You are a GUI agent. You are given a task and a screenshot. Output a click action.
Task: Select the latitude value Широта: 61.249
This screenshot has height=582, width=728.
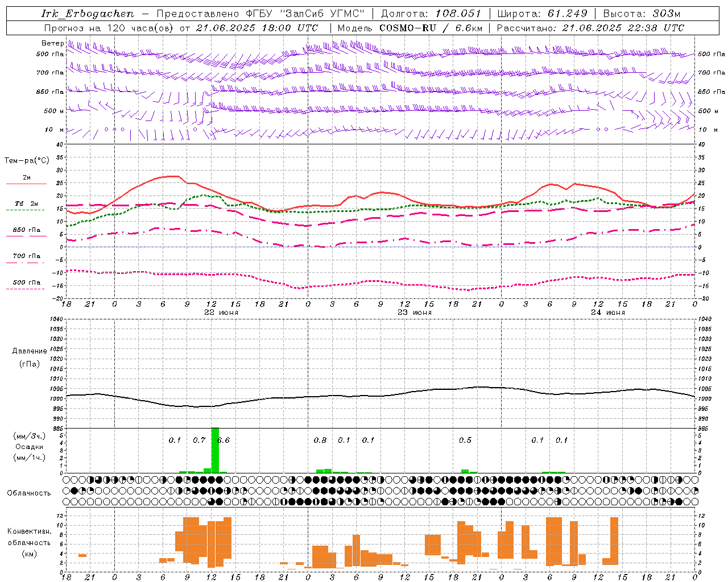(x=542, y=14)
